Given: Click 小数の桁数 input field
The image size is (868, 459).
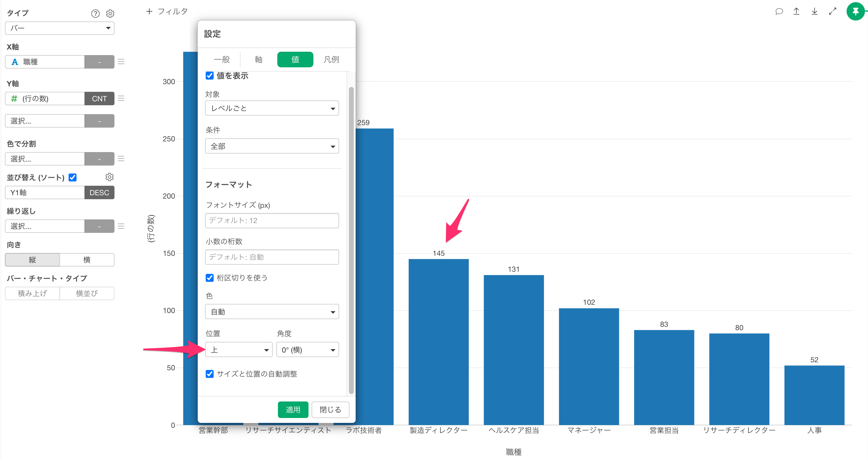Looking at the screenshot, I should click(x=272, y=257).
